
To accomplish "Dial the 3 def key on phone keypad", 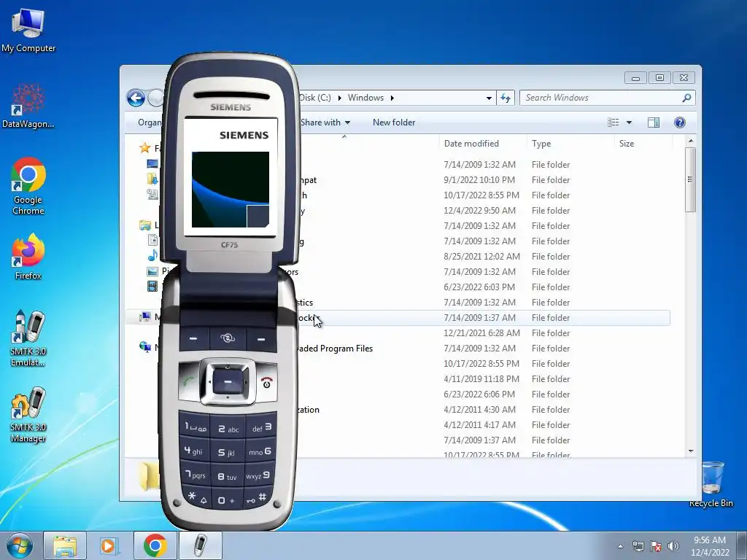I will click(261, 427).
